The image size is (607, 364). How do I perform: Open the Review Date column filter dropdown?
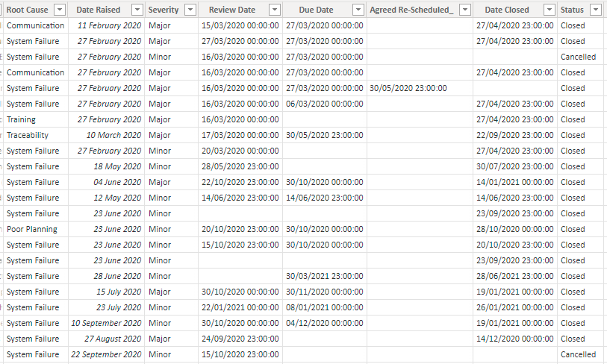tap(275, 10)
